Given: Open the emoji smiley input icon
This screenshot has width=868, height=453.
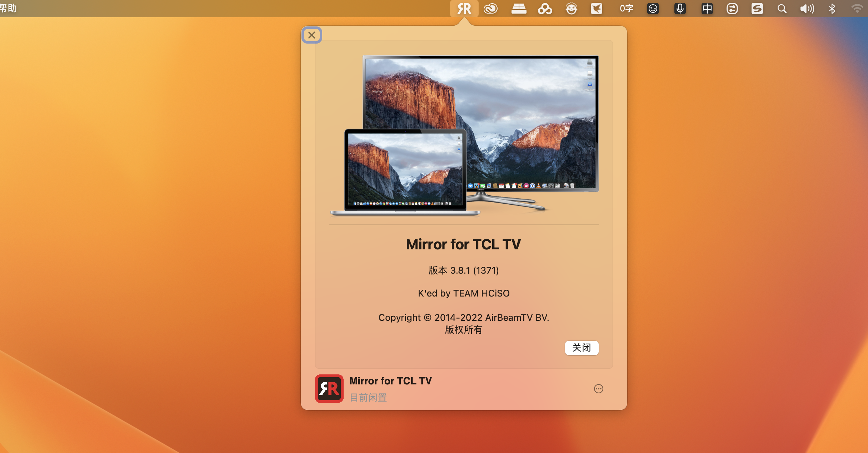Looking at the screenshot, I should (653, 9).
